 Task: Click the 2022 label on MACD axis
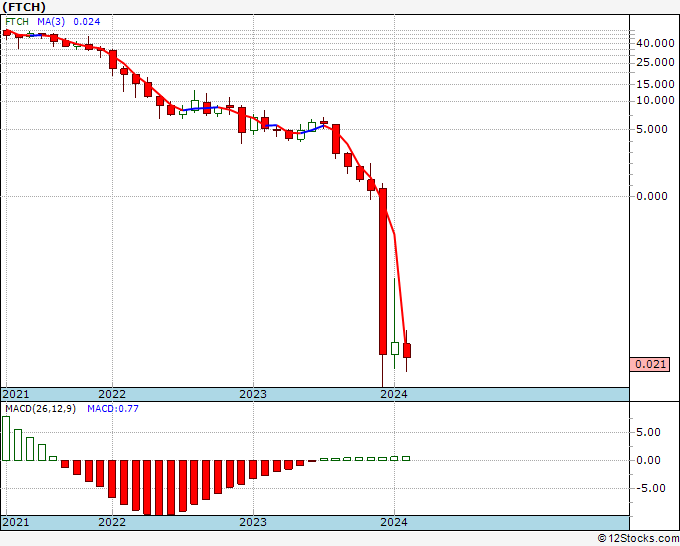(x=112, y=522)
